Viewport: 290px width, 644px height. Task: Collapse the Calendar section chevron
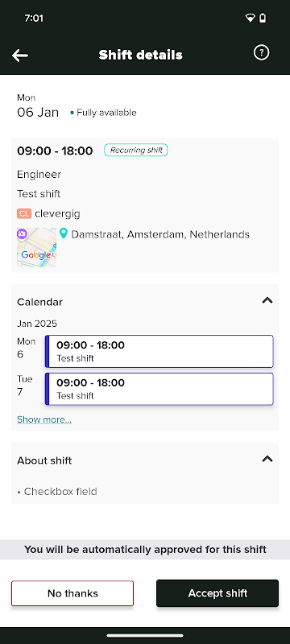click(267, 300)
